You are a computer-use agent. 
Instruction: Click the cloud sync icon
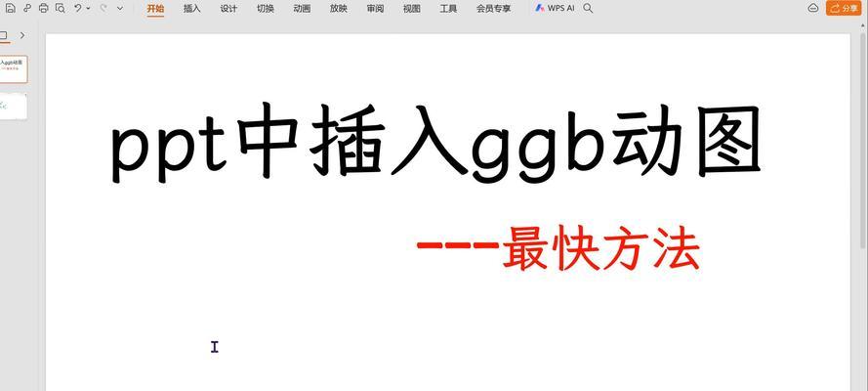pyautogui.click(x=812, y=8)
